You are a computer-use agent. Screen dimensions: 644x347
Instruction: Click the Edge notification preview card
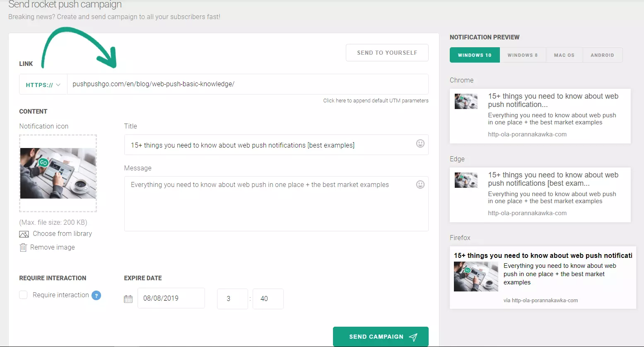540,195
